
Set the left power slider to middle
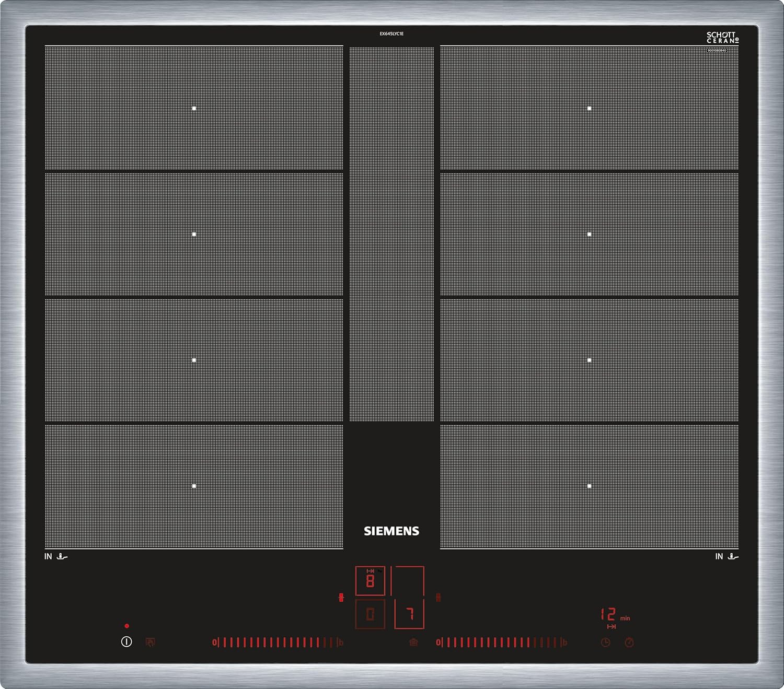click(277, 643)
